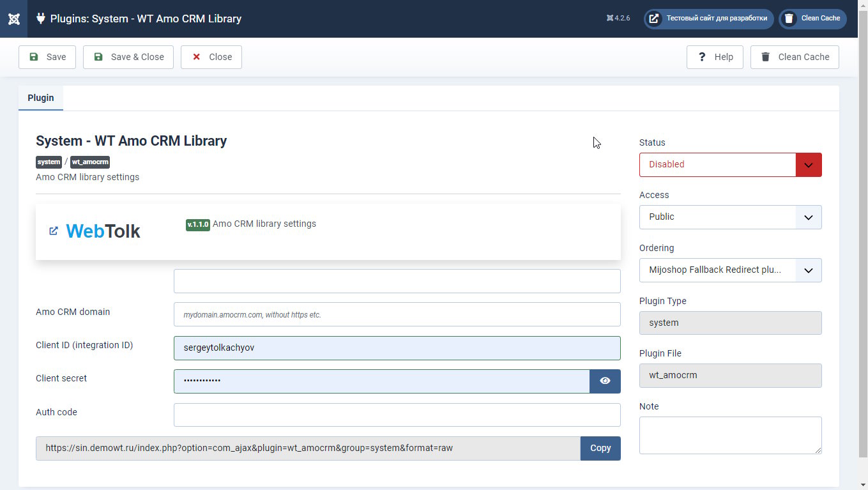Copy the callback URL
868x490 pixels.
(x=600, y=448)
